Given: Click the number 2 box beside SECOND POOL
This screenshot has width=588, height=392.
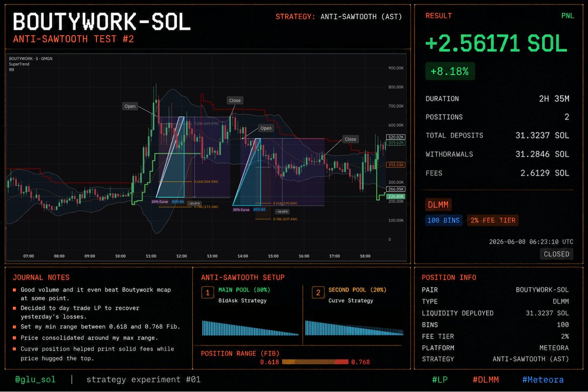Looking at the screenshot, I should tap(318, 293).
